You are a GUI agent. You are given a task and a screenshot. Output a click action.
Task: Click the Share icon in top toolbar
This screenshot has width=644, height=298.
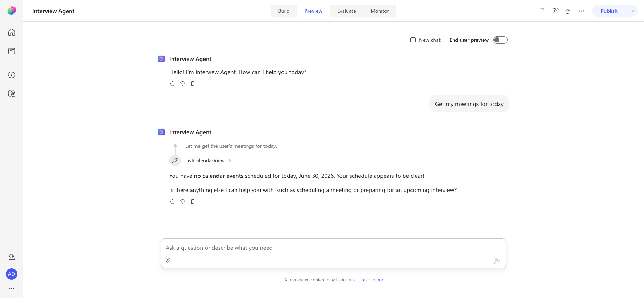[x=556, y=11]
